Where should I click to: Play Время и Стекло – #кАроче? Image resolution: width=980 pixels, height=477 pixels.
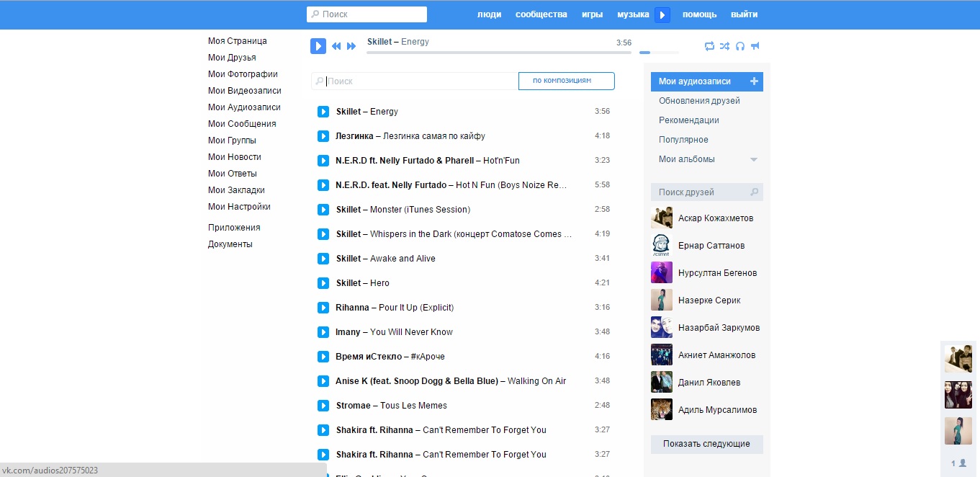pyautogui.click(x=323, y=357)
